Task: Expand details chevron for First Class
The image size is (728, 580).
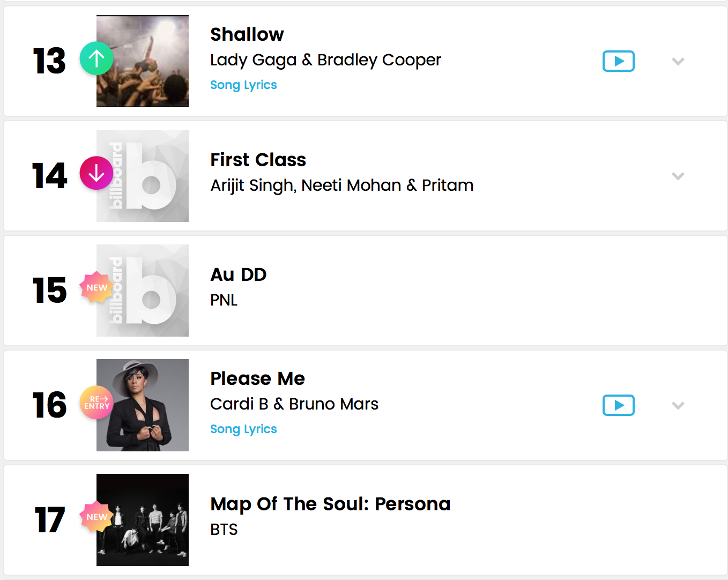Action: tap(678, 176)
